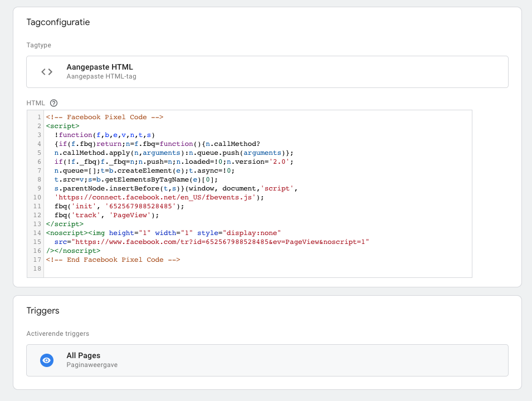Click the n.queue=[] createElement line 7

click(x=144, y=170)
